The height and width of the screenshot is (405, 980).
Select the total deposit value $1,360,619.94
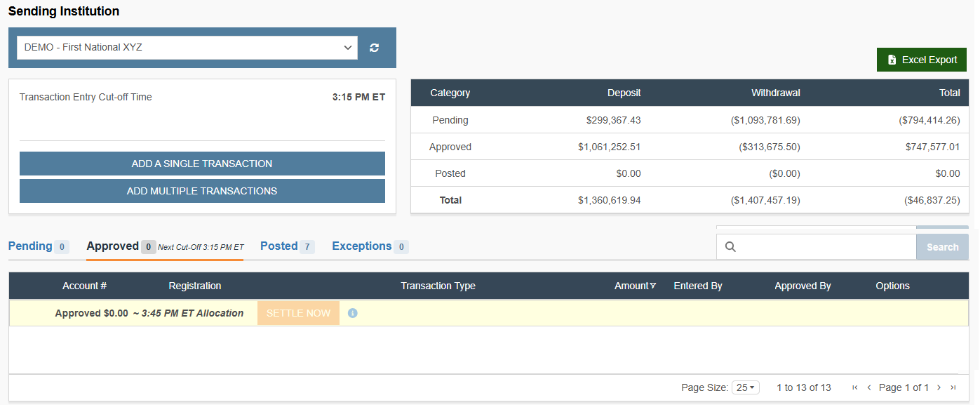pos(610,200)
